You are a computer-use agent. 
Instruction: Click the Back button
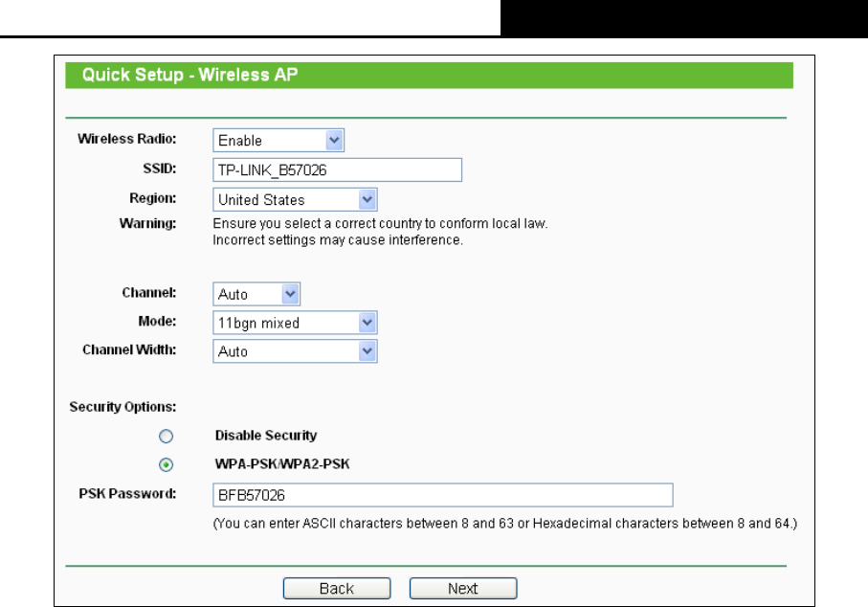(337, 588)
